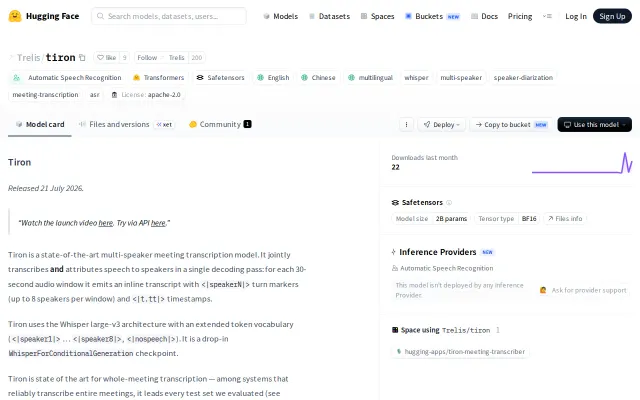
Task: Copy model name with the copy icon
Action: point(82,58)
